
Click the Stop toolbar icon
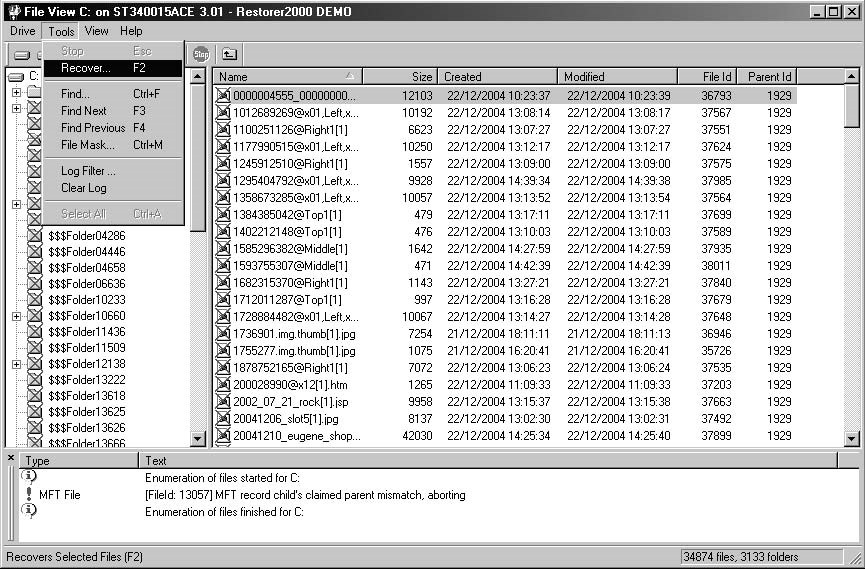click(201, 55)
